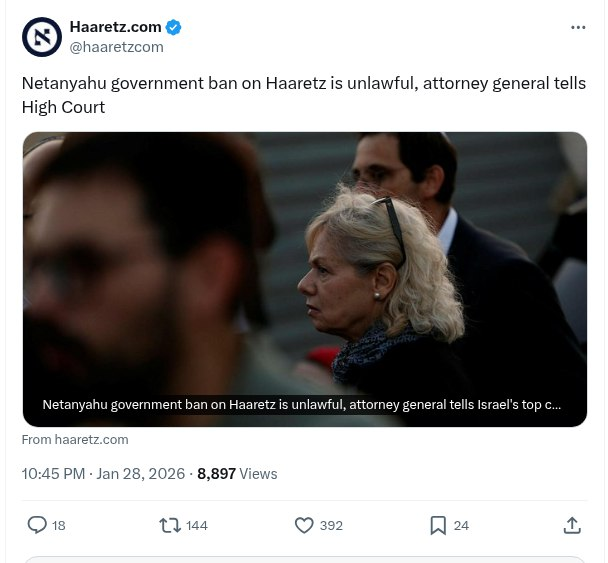Click the @haaretzcom handle
The height and width of the screenshot is (563, 608).
click(117, 47)
